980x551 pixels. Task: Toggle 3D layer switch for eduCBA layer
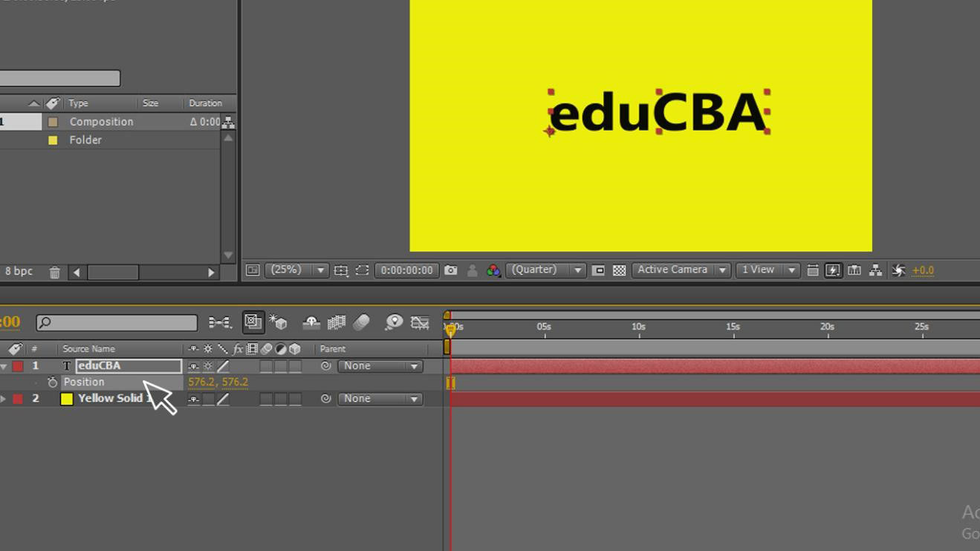[295, 366]
